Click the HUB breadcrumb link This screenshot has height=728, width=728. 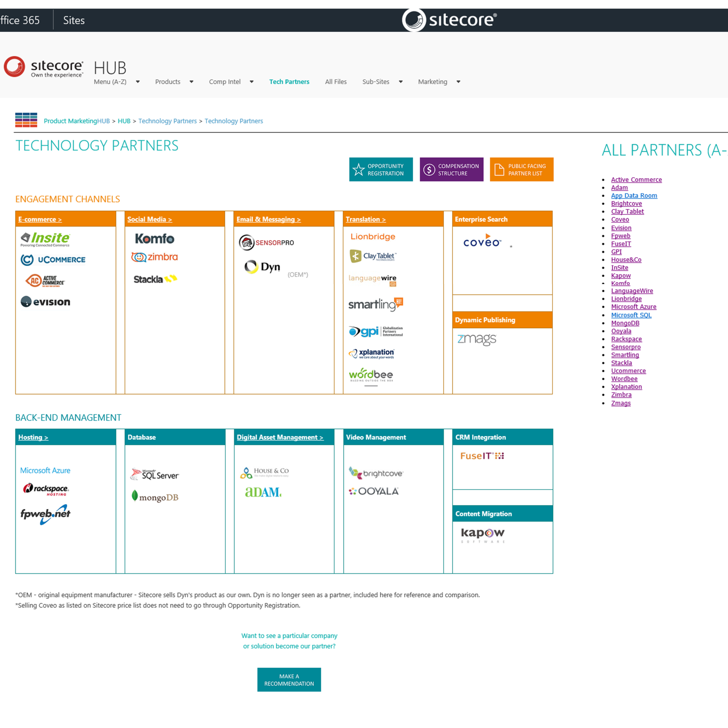pos(124,121)
